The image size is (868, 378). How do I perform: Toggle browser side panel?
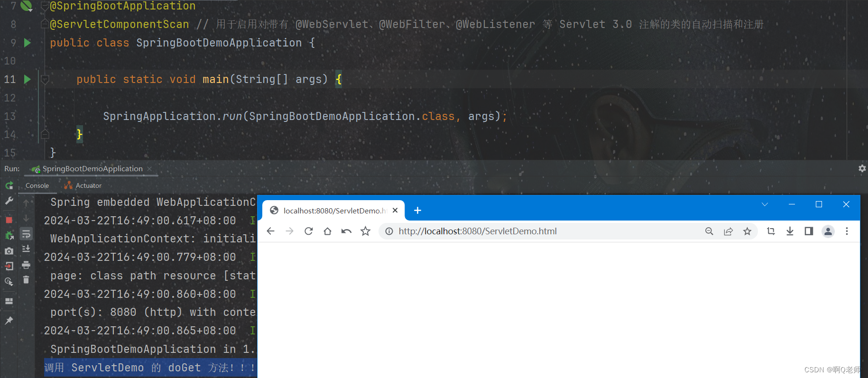pyautogui.click(x=809, y=231)
